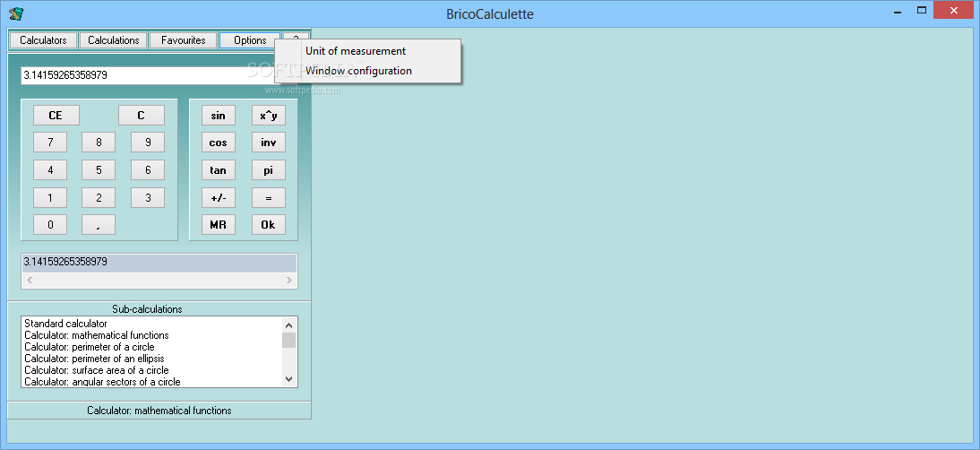Screen dimensions: 980x450
Task: Click the inv inverse button
Action: [269, 143]
